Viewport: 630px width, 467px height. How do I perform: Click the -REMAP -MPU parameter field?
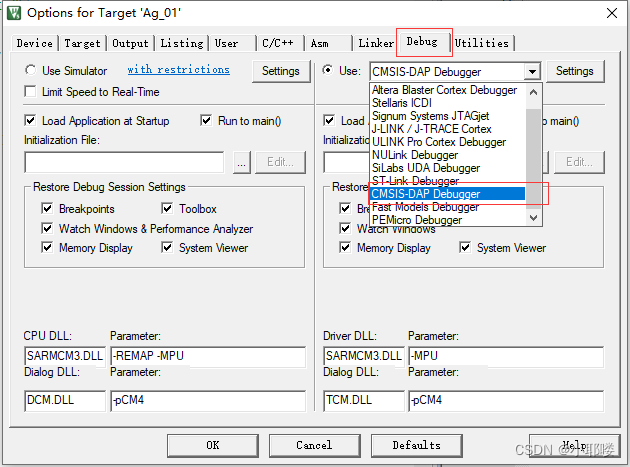click(208, 356)
